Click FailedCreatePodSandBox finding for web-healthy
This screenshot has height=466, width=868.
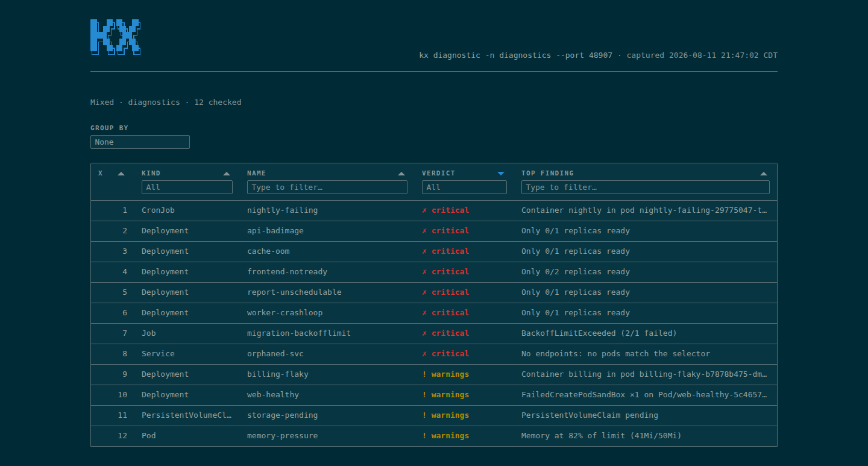pos(645,395)
